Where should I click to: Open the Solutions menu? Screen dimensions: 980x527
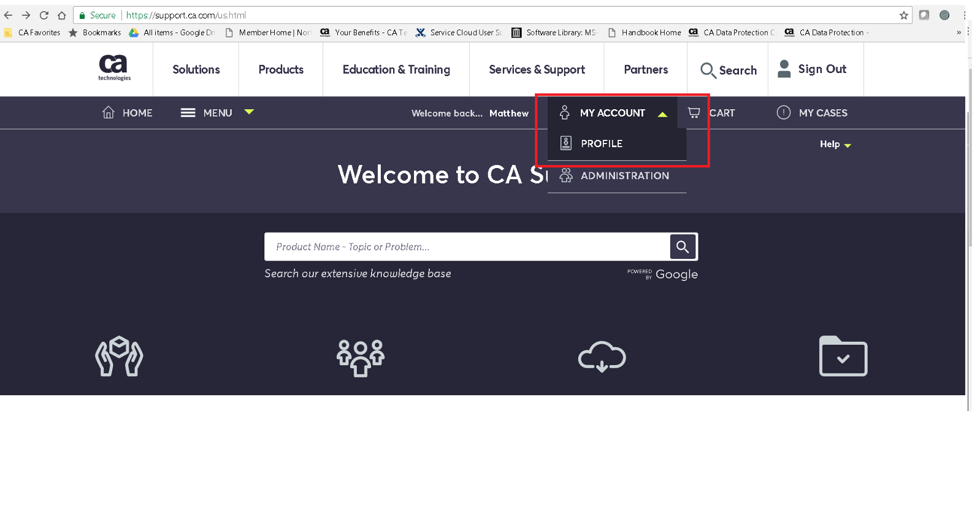pyautogui.click(x=196, y=69)
